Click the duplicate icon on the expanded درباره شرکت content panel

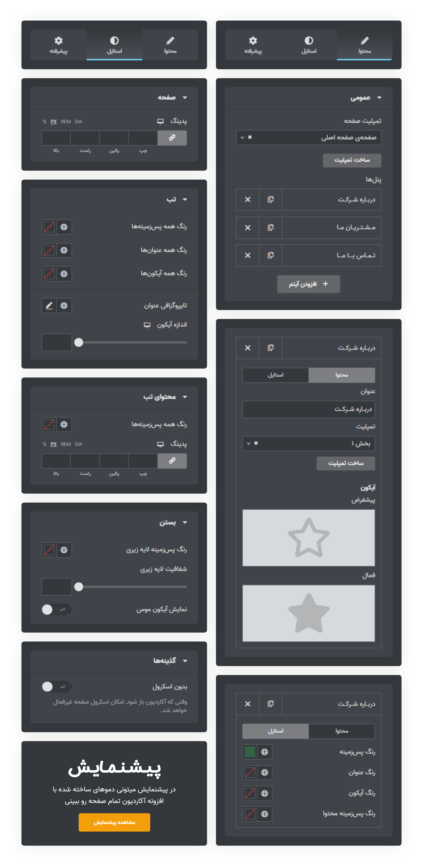pyautogui.click(x=270, y=348)
